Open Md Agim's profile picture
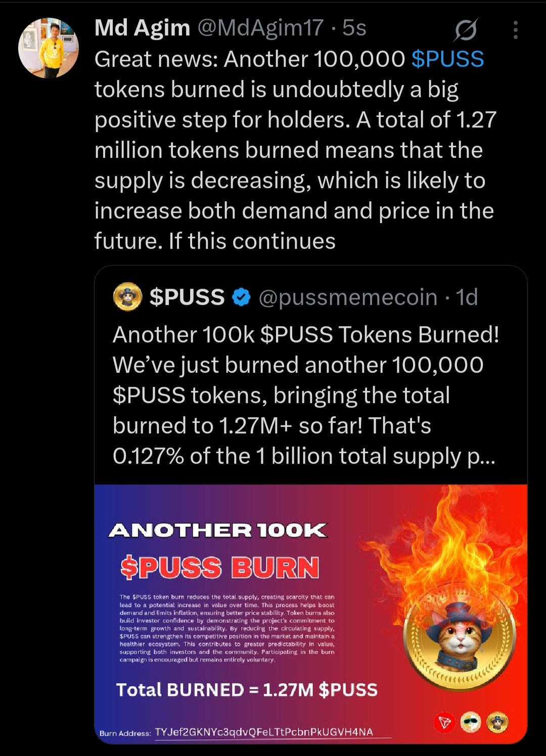The height and width of the screenshot is (756, 546). (49, 48)
